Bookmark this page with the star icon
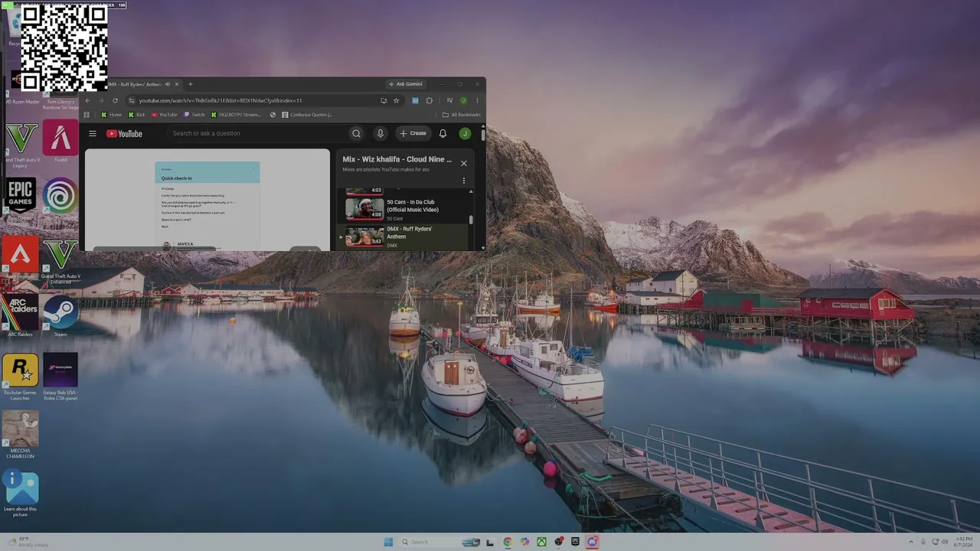 [396, 100]
